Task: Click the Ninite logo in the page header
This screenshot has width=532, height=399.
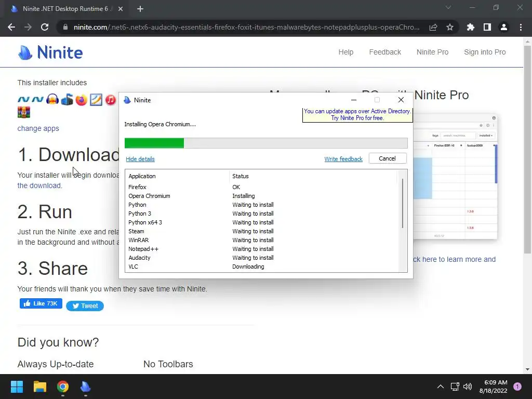Action: tap(50, 52)
